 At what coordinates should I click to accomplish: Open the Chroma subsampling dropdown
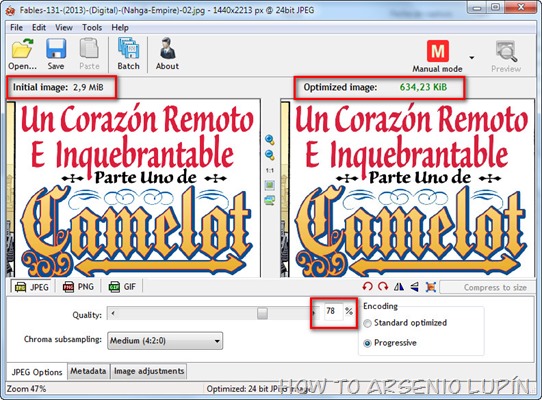click(165, 341)
